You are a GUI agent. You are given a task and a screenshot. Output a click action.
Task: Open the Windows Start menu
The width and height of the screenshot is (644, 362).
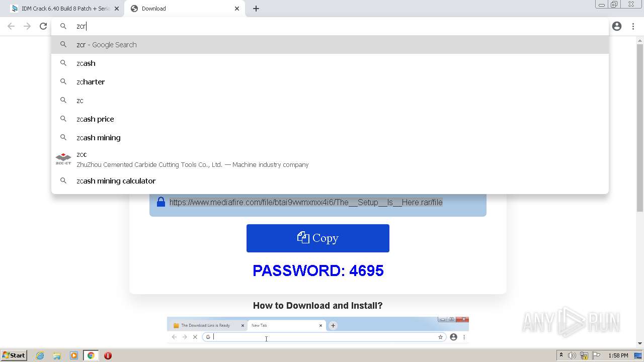[x=14, y=355]
